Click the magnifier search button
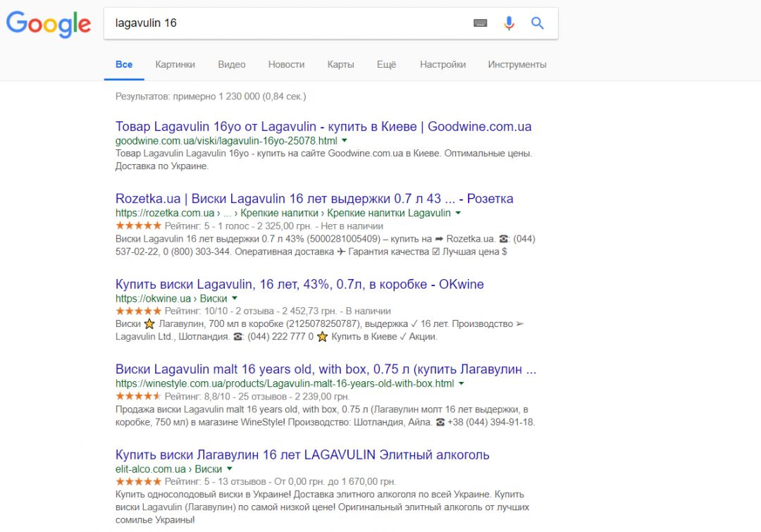This screenshot has width=761, height=532. (537, 23)
